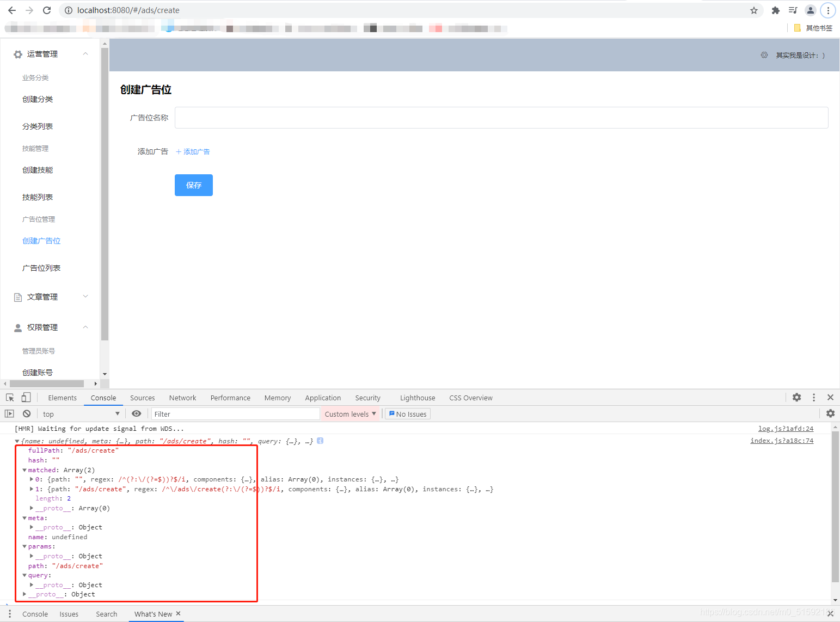Screen dimensions: 840x622
Task: Click the No Issues button
Action: click(408, 414)
